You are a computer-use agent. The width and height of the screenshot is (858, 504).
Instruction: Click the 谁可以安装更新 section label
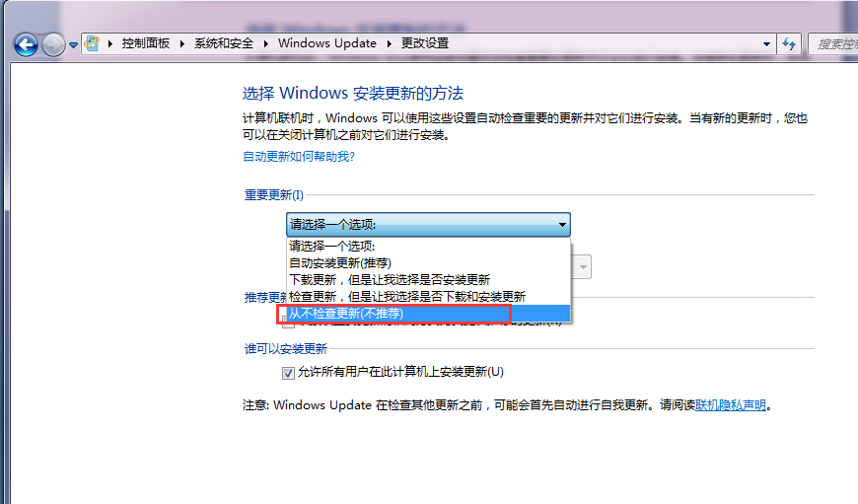pyautogui.click(x=286, y=348)
